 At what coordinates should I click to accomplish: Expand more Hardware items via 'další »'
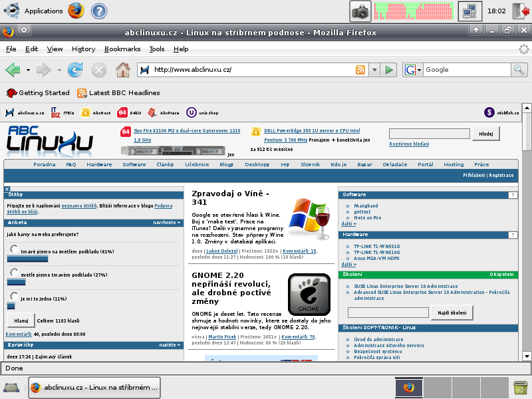pos(348,264)
